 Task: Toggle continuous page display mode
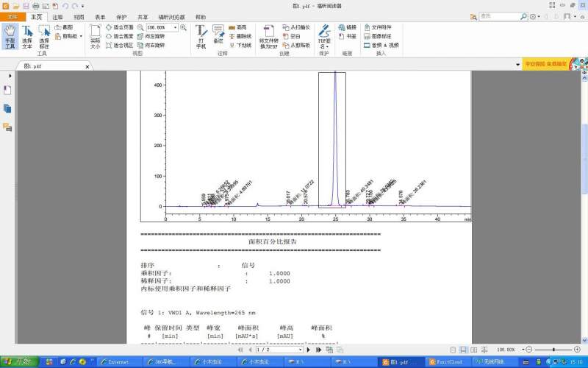click(463, 350)
